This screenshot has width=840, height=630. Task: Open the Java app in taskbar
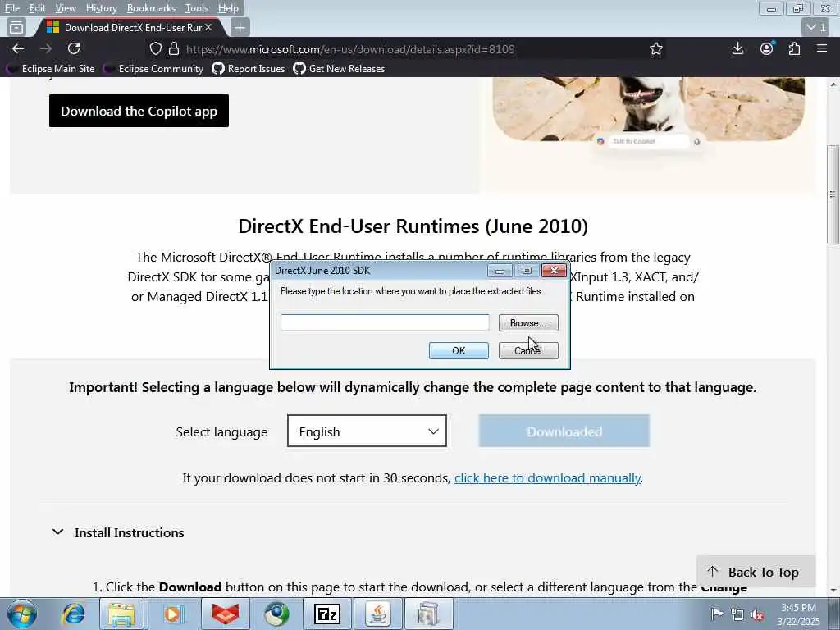[377, 614]
